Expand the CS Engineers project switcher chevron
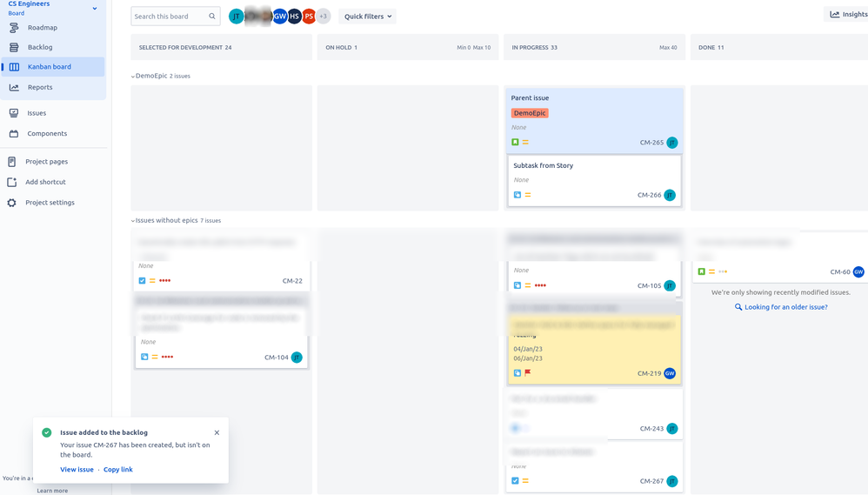The image size is (868, 495). pos(95,9)
